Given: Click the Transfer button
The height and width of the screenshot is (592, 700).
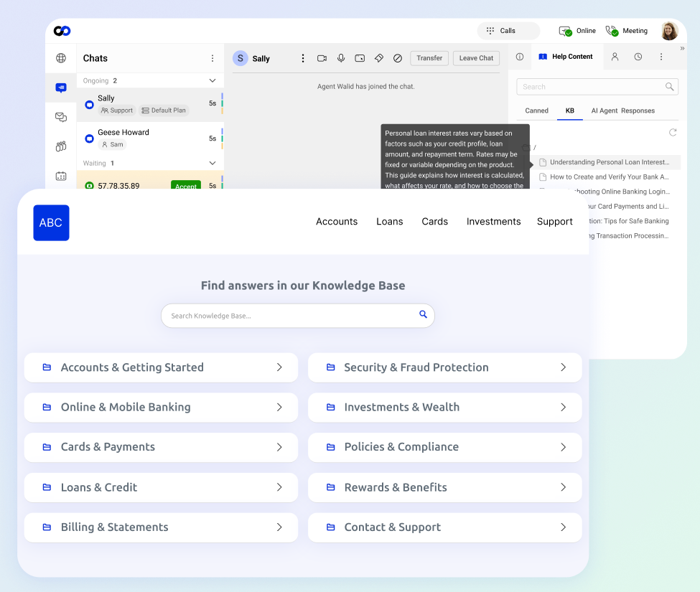Looking at the screenshot, I should coord(429,58).
